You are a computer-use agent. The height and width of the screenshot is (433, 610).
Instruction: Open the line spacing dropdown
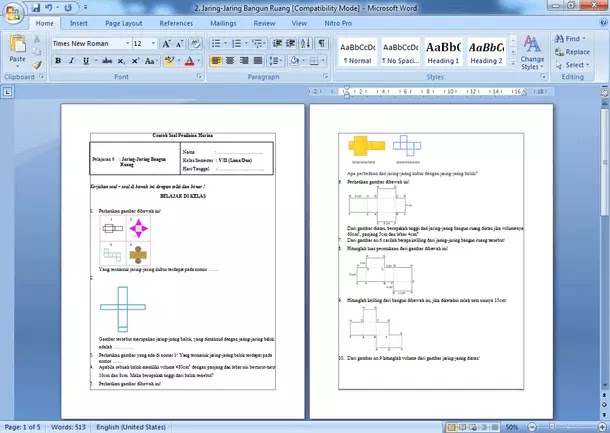[x=281, y=61]
